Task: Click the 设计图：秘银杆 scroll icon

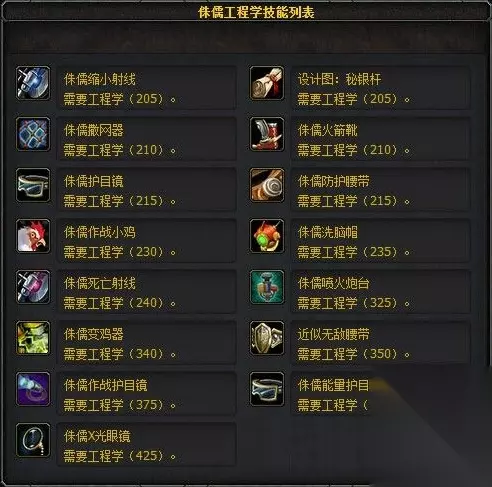Action: tap(267, 83)
